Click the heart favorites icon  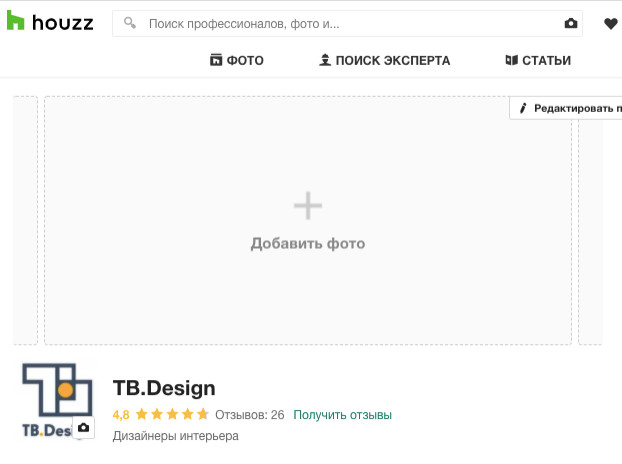(x=611, y=23)
